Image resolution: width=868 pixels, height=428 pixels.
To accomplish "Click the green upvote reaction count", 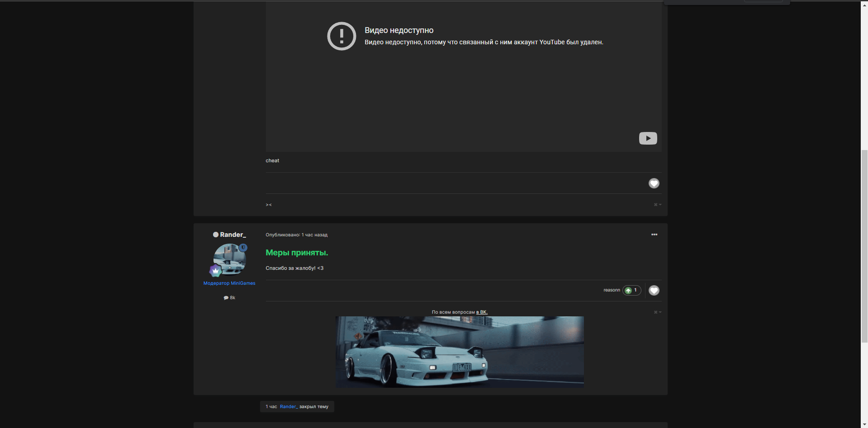I will 631,290.
